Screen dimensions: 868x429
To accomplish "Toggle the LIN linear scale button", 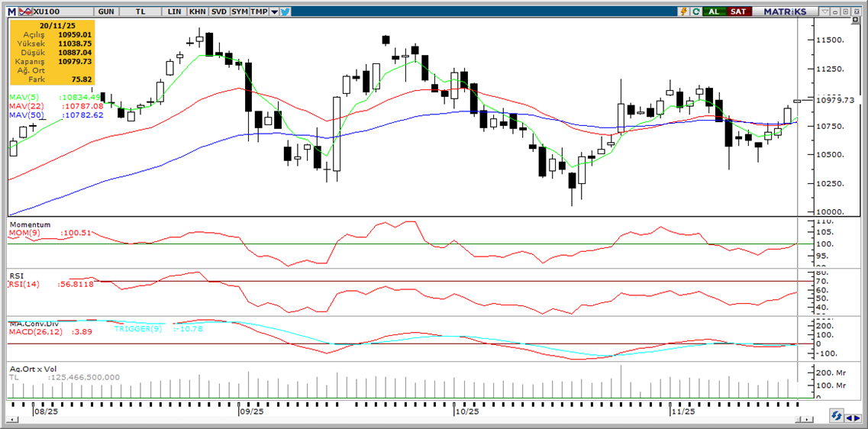I will (x=175, y=11).
